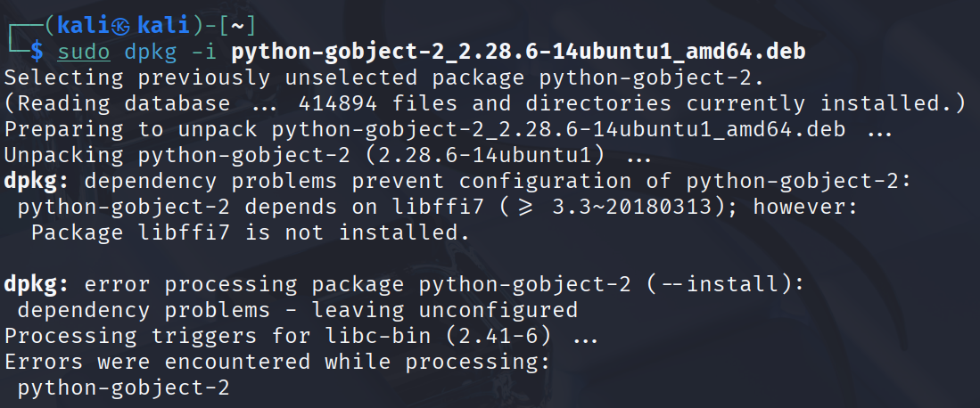
Task: Click python-gobject-2 on the last line
Action: (123, 388)
